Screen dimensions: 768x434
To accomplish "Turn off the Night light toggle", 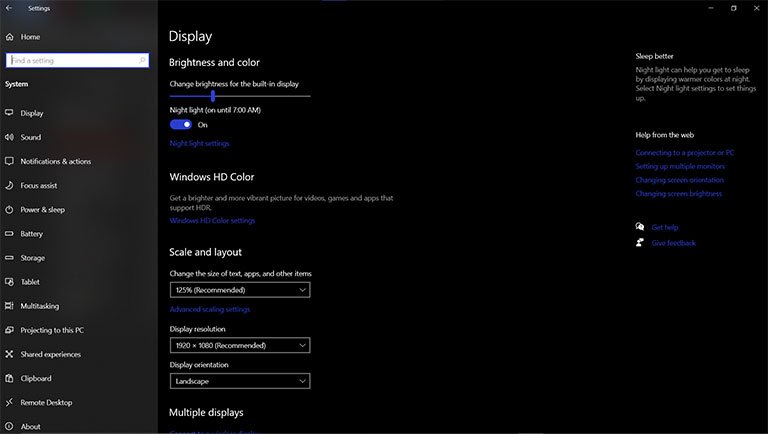I will point(181,124).
